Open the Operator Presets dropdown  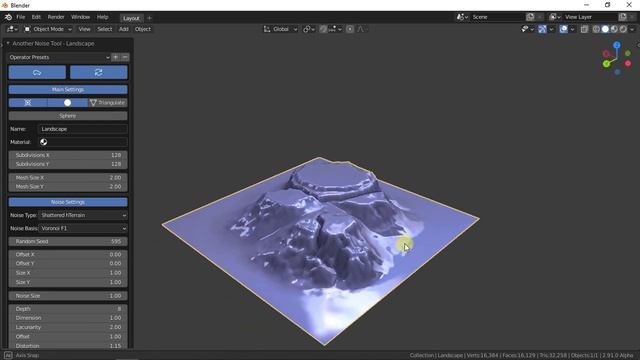coord(59,57)
